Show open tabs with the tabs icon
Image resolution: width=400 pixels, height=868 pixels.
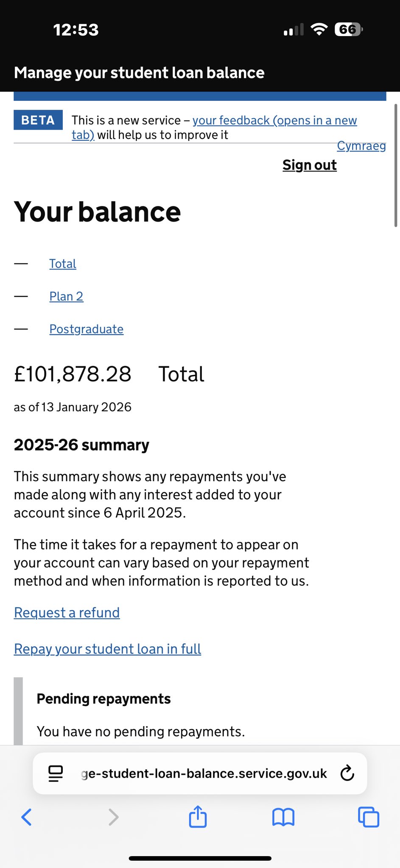[368, 817]
